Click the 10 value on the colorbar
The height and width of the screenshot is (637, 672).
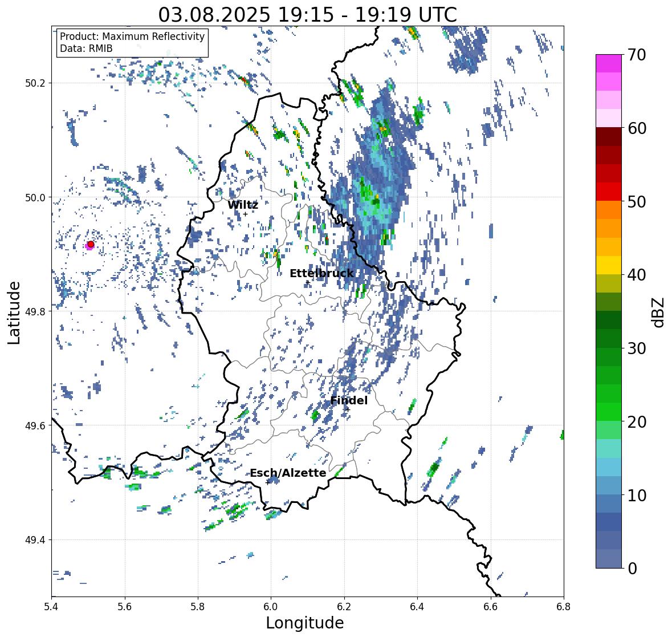click(636, 495)
